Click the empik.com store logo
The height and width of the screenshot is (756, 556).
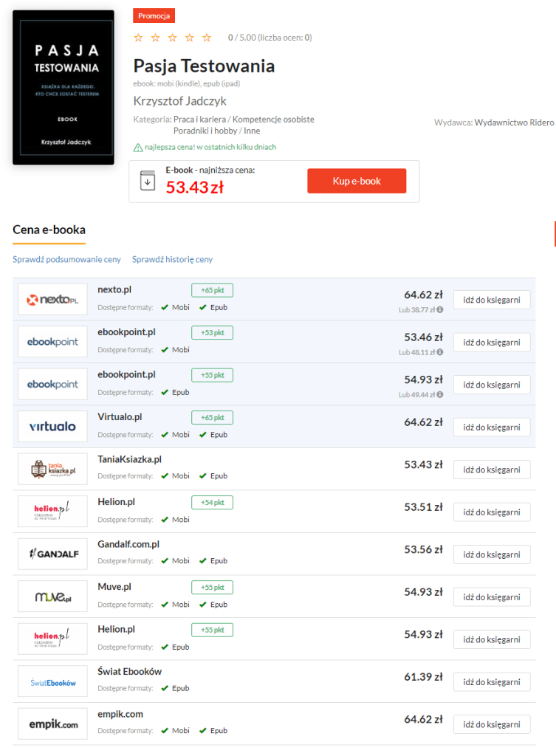click(x=52, y=724)
